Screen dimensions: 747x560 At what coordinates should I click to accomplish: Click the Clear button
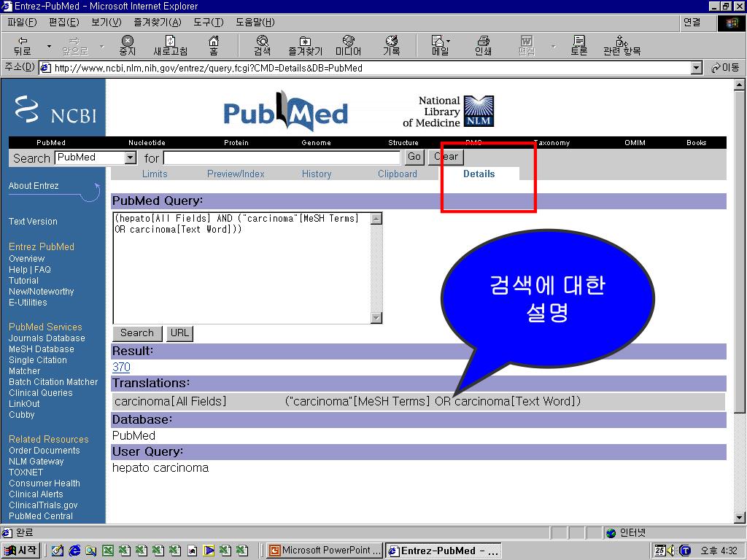pyautogui.click(x=446, y=157)
